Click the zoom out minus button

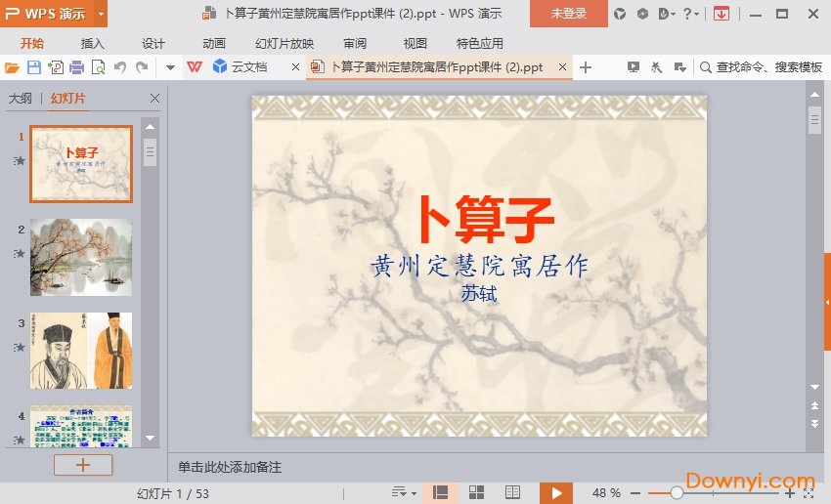(x=635, y=493)
